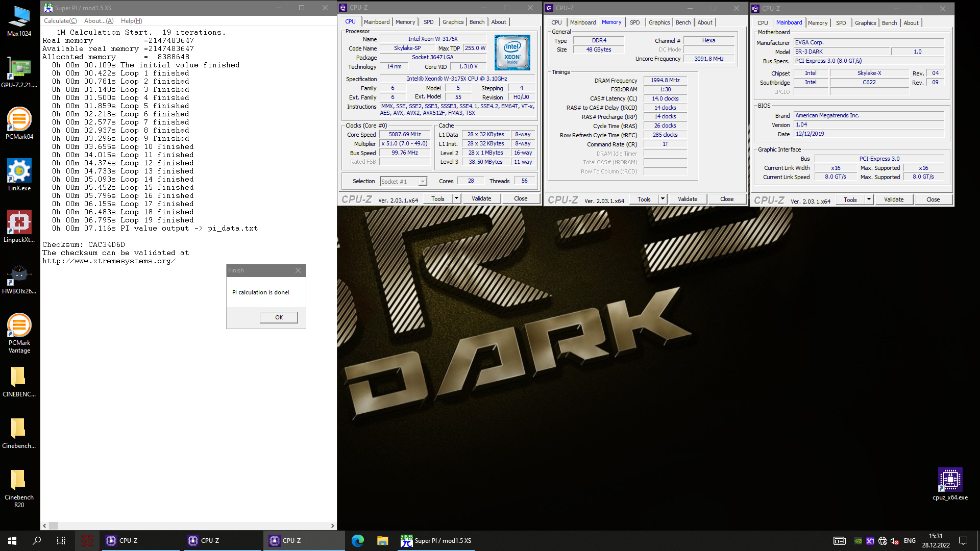Viewport: 980px width, 551px height.
Task: Open the Max1024 desktop shortcut
Action: click(x=19, y=21)
